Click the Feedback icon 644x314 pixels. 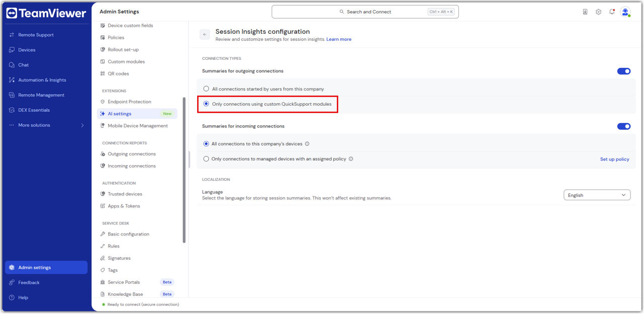click(12, 283)
